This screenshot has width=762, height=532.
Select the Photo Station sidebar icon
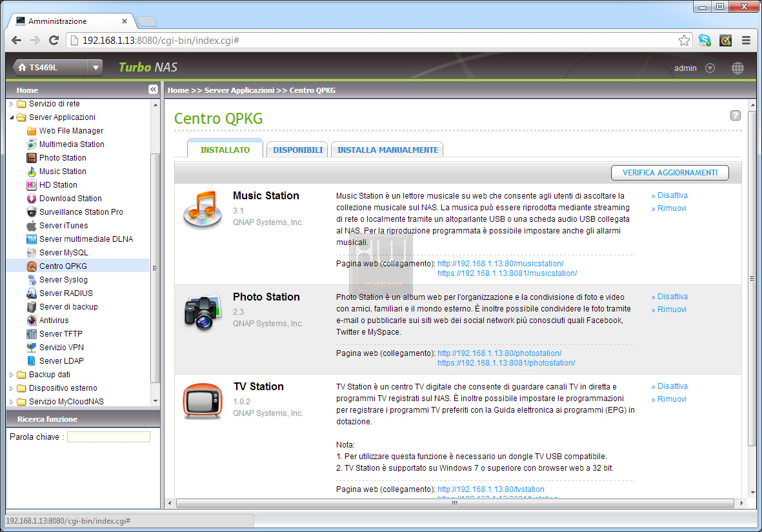tap(32, 158)
